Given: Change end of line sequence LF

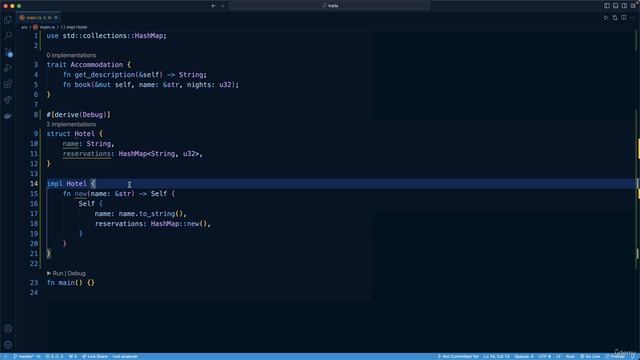Looking at the screenshot, I should 558,356.
